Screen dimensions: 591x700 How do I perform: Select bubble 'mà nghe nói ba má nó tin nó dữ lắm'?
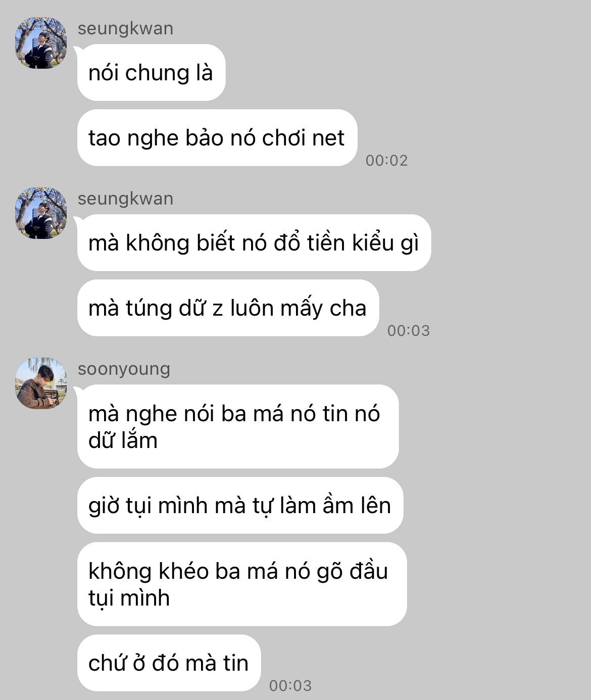click(x=238, y=427)
